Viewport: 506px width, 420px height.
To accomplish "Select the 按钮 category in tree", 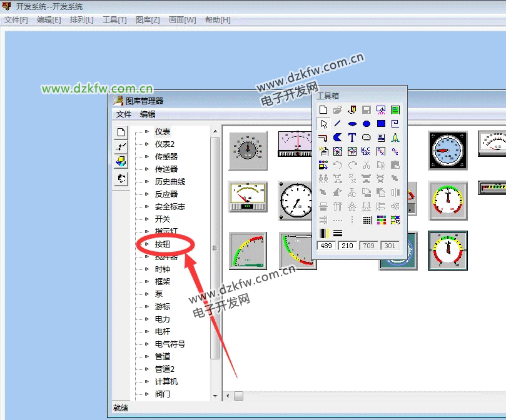I will (x=163, y=244).
